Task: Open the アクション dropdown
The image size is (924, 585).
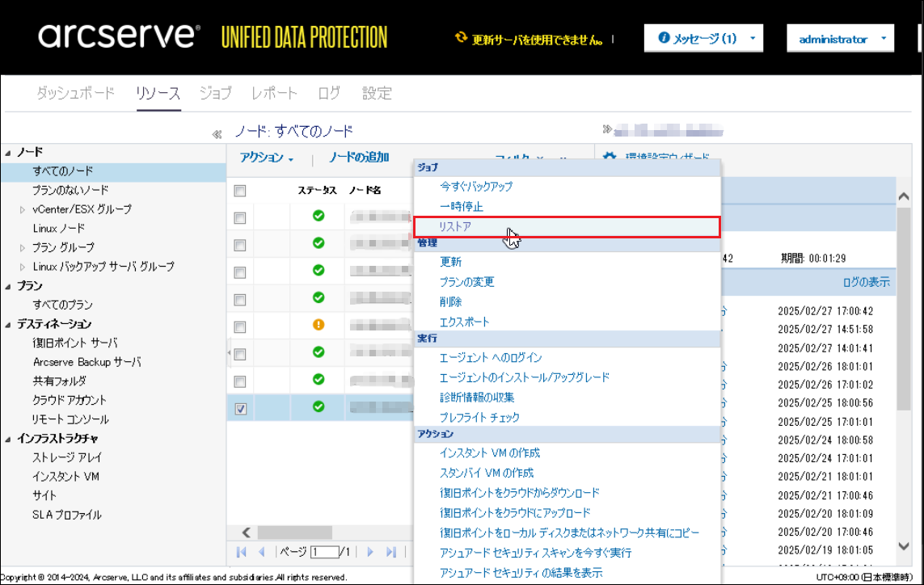Action: coord(266,158)
